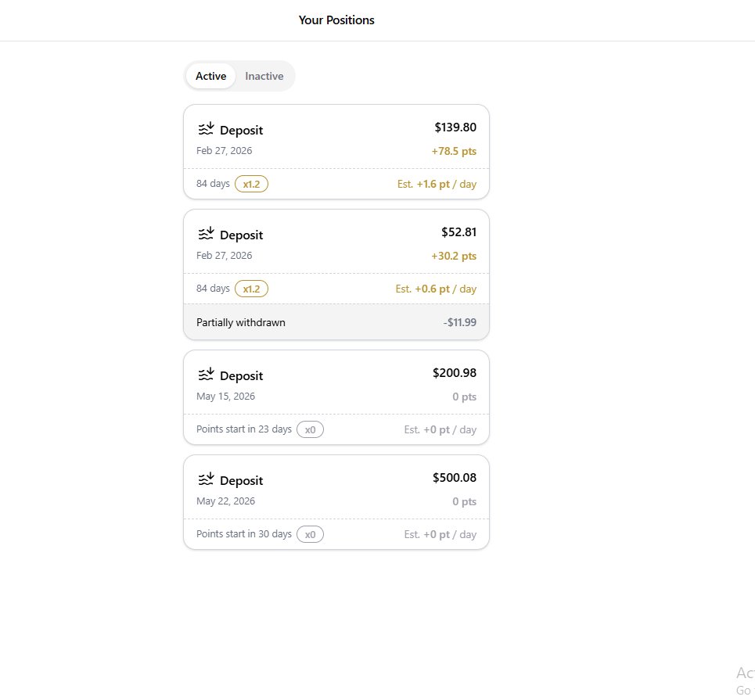Viewport: 755px width, 700px height.
Task: Click deposit icon on the $52.81 position
Action: click(206, 234)
